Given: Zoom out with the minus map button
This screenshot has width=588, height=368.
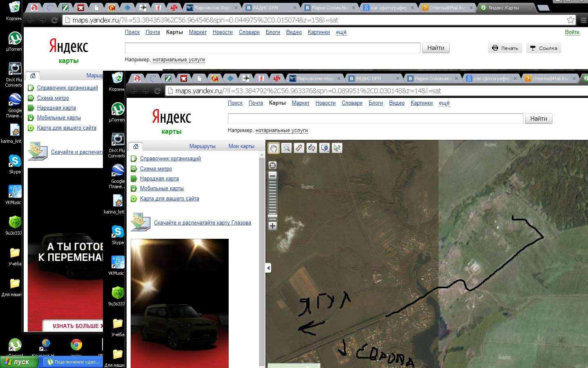Looking at the screenshot, I should [x=273, y=176].
